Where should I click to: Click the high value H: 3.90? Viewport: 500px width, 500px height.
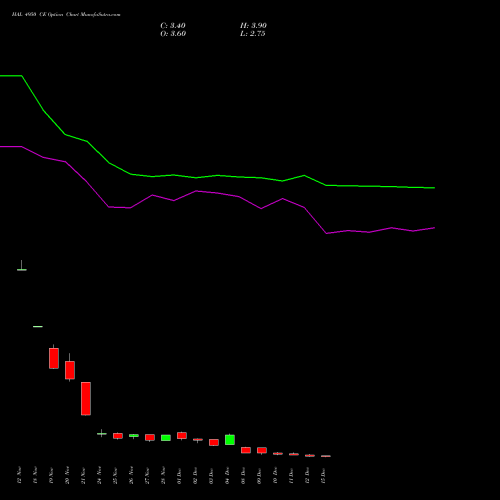[253, 26]
